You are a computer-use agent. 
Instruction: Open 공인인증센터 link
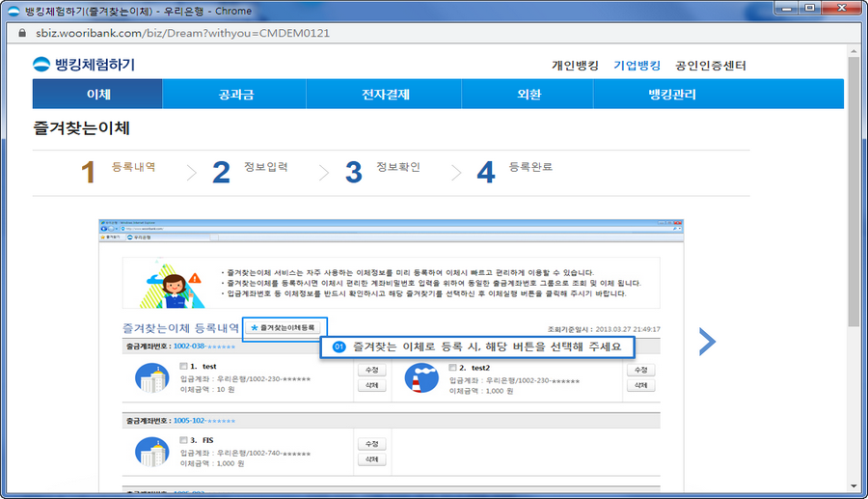(x=710, y=66)
